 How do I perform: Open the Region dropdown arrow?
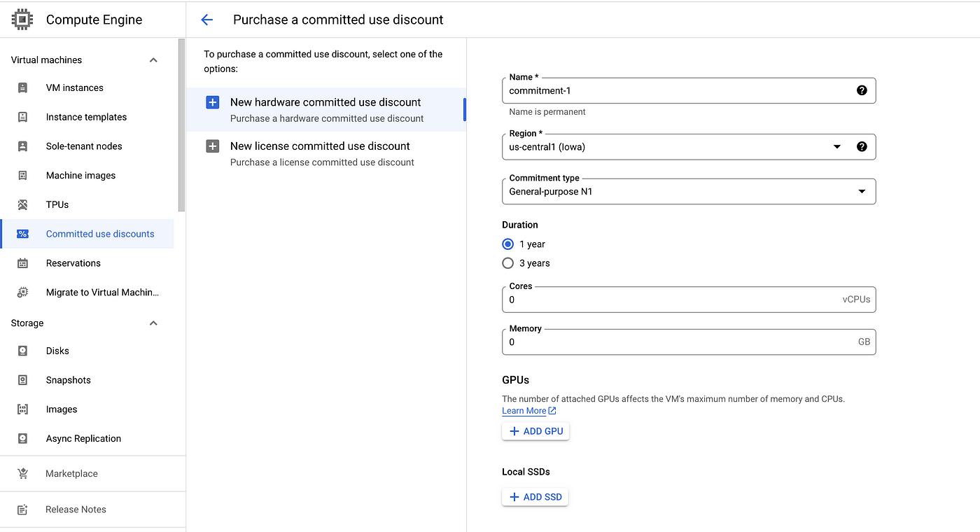(836, 147)
